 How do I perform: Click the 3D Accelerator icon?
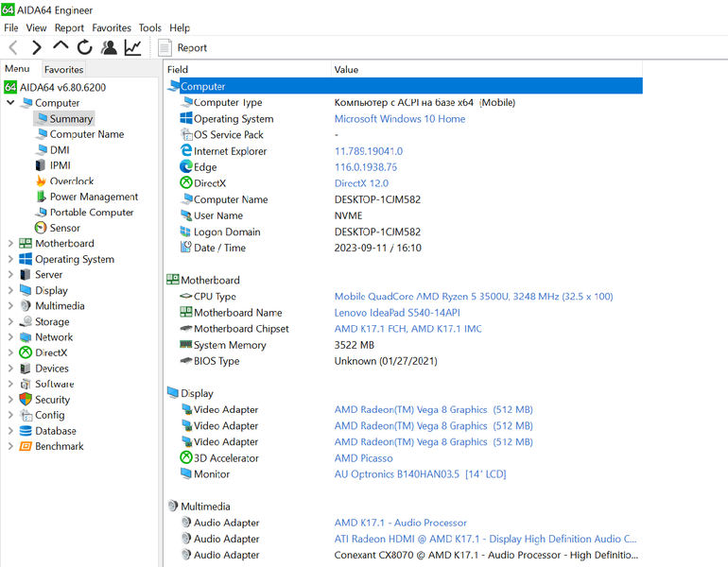[186, 457]
